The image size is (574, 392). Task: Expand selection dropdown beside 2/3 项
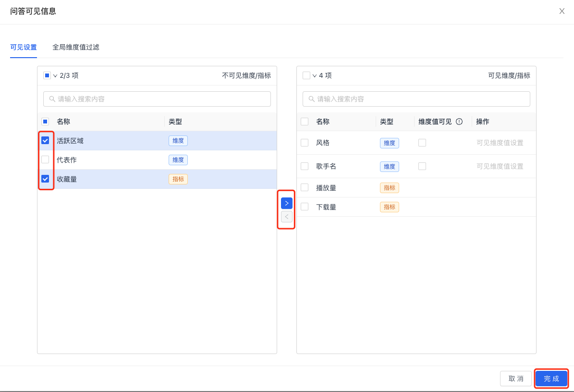click(55, 76)
